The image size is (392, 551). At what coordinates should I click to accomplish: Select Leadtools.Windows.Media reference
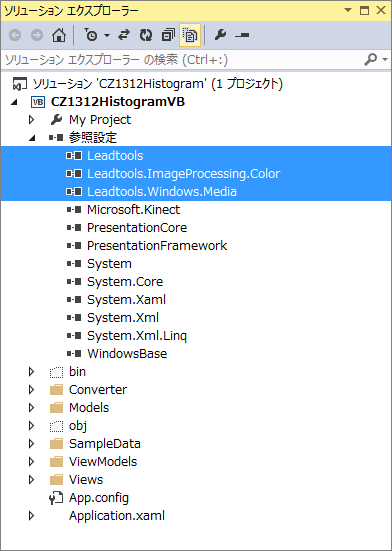(x=162, y=192)
